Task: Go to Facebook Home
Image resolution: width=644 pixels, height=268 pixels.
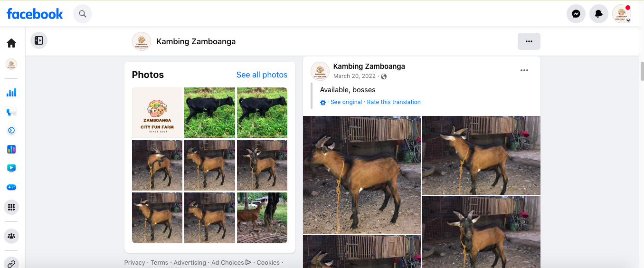Action: pyautogui.click(x=11, y=43)
